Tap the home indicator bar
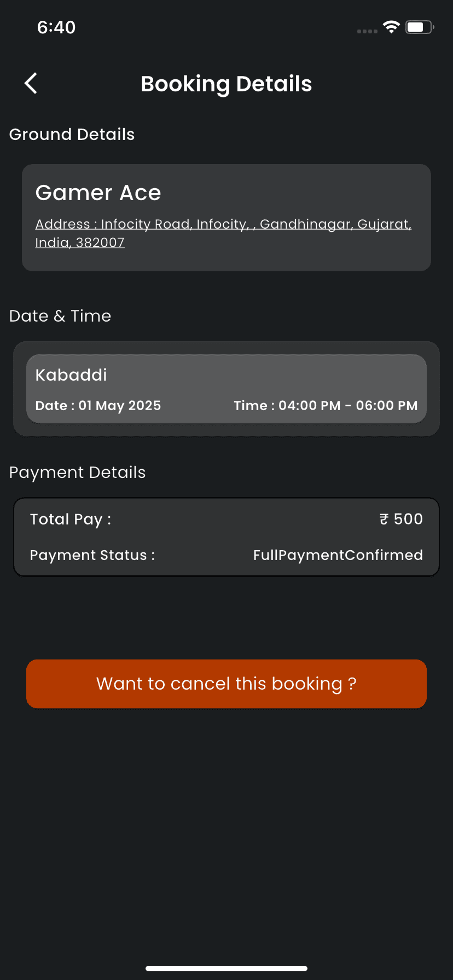This screenshot has height=980, width=453. [x=226, y=969]
